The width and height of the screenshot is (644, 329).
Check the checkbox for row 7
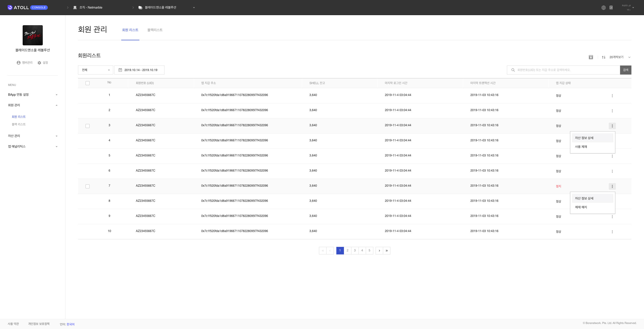[88, 186]
